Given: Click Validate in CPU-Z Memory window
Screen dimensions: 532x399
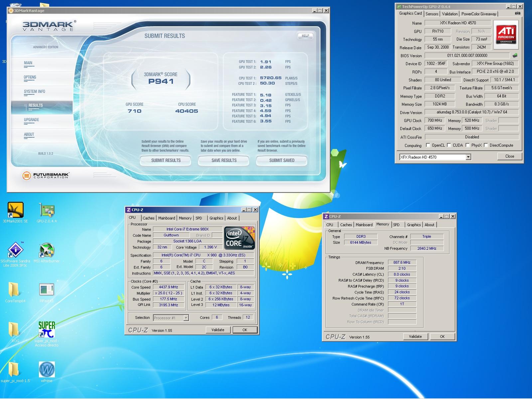Looking at the screenshot, I should click(415, 336).
